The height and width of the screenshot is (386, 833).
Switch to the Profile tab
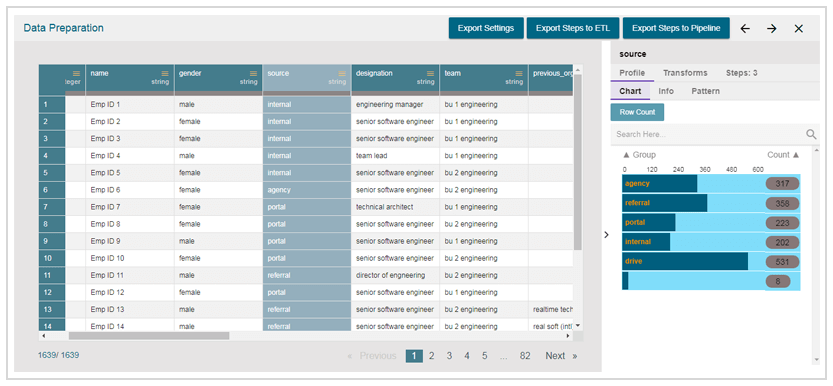[632, 73]
